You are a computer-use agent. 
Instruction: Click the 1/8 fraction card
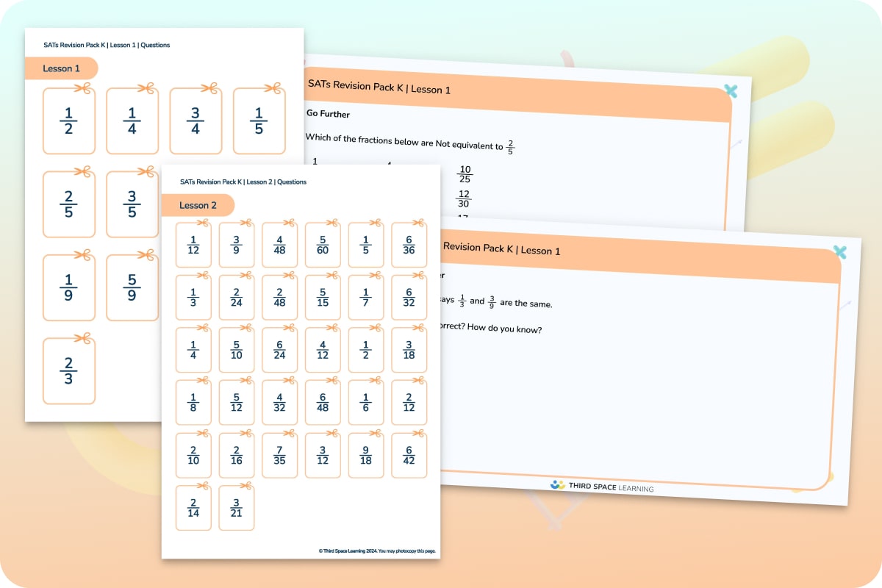[x=193, y=403]
